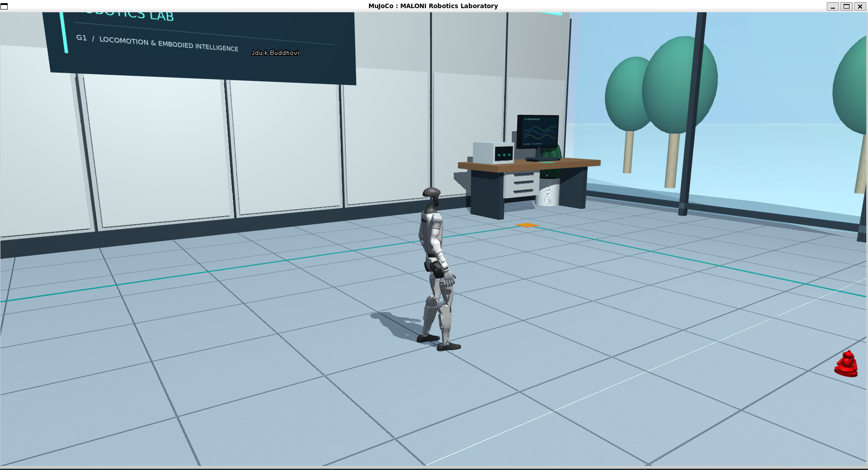The width and height of the screenshot is (868, 470).
Task: Click the 'LAB' heading on the sign
Action: click(x=162, y=16)
